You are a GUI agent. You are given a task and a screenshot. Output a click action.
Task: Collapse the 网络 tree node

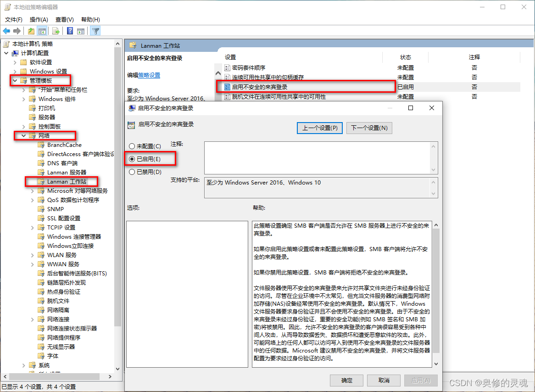(x=23, y=135)
